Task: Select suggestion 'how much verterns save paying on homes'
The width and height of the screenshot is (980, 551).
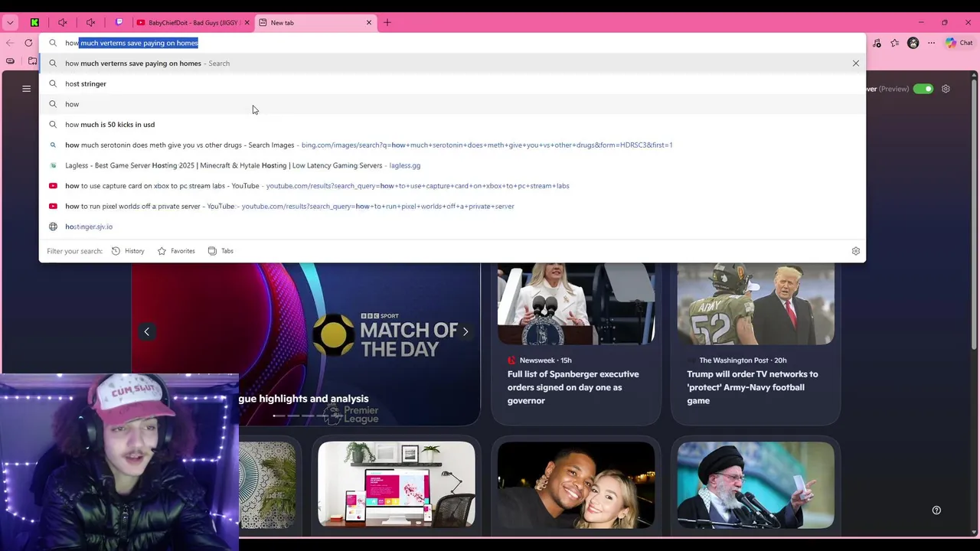Action: pyautogui.click(x=452, y=64)
